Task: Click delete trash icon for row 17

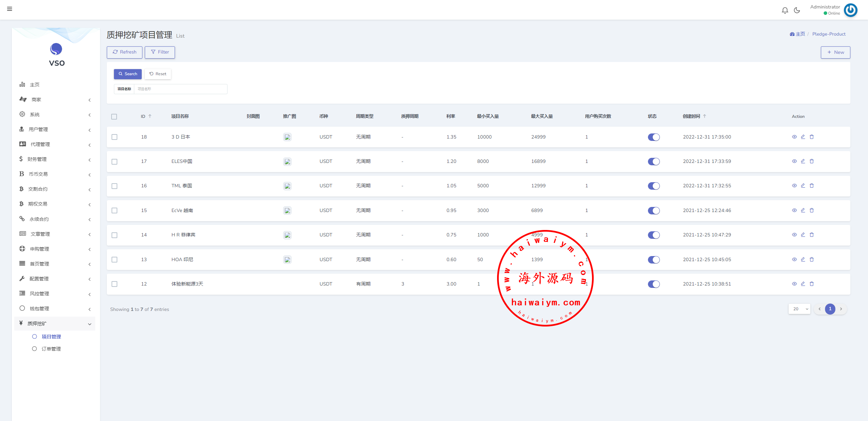Action: tap(812, 161)
